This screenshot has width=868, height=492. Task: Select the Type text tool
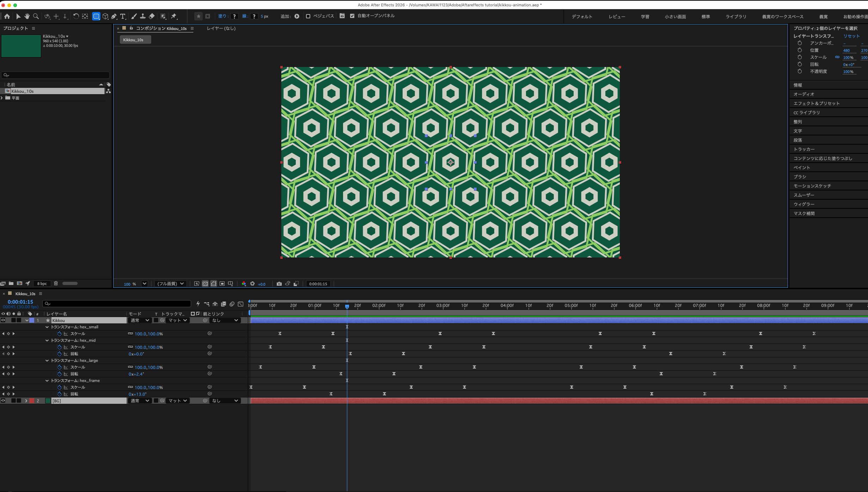point(123,16)
